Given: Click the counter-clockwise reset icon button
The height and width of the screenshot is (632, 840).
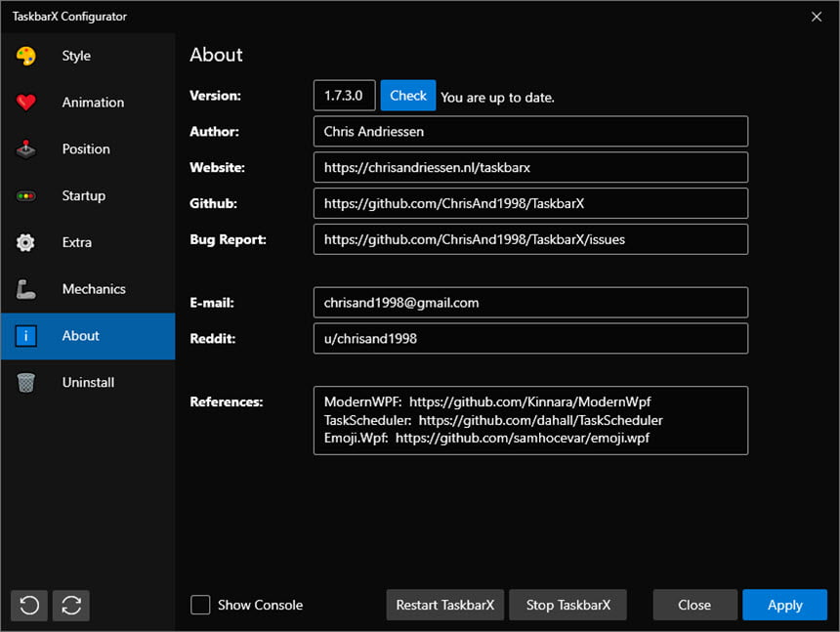Looking at the screenshot, I should pyautogui.click(x=29, y=606).
